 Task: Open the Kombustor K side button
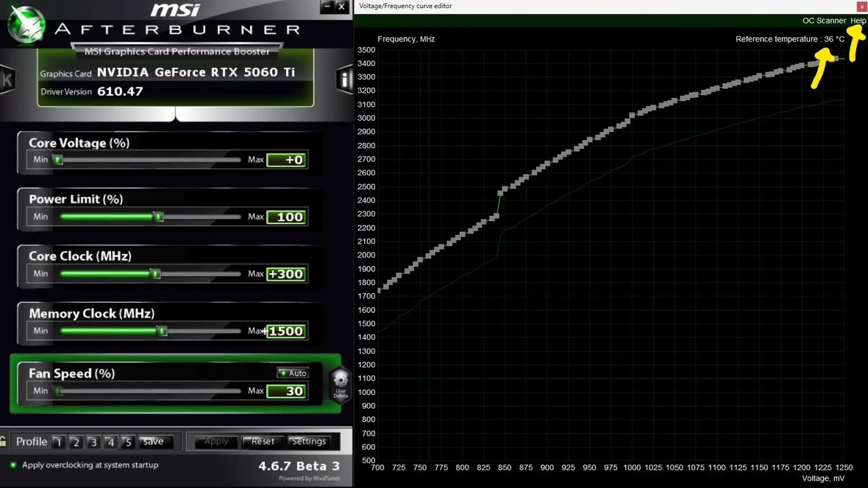pyautogui.click(x=7, y=80)
